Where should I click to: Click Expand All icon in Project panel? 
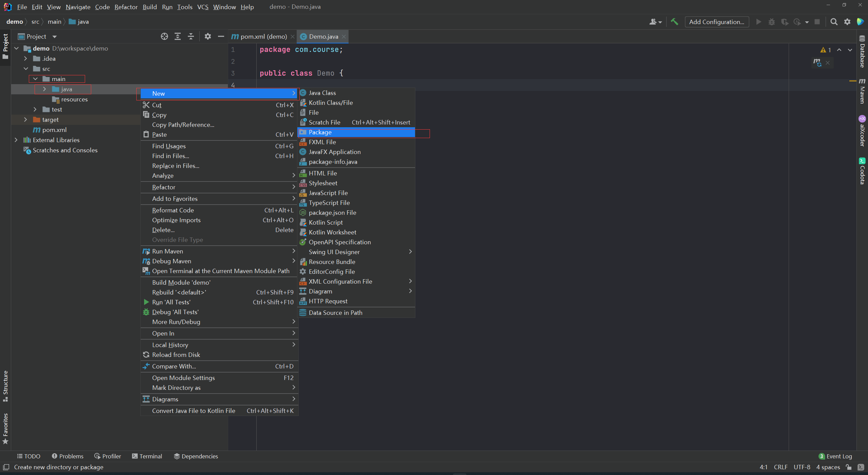177,36
